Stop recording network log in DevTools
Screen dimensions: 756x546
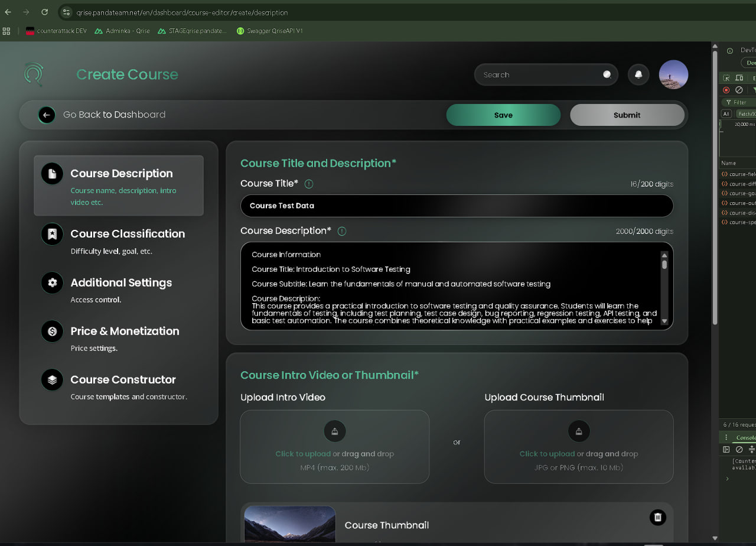(726, 90)
